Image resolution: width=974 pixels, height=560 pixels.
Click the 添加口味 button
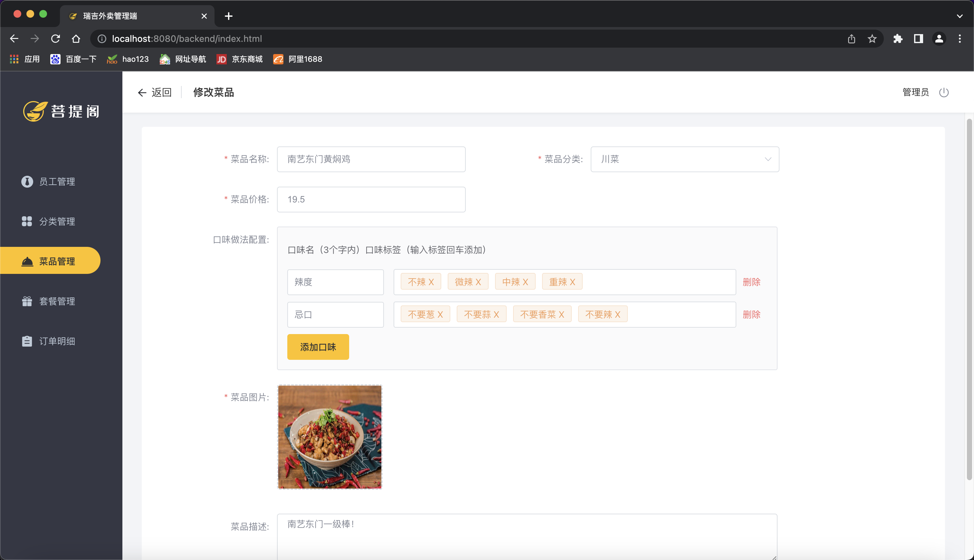(318, 347)
